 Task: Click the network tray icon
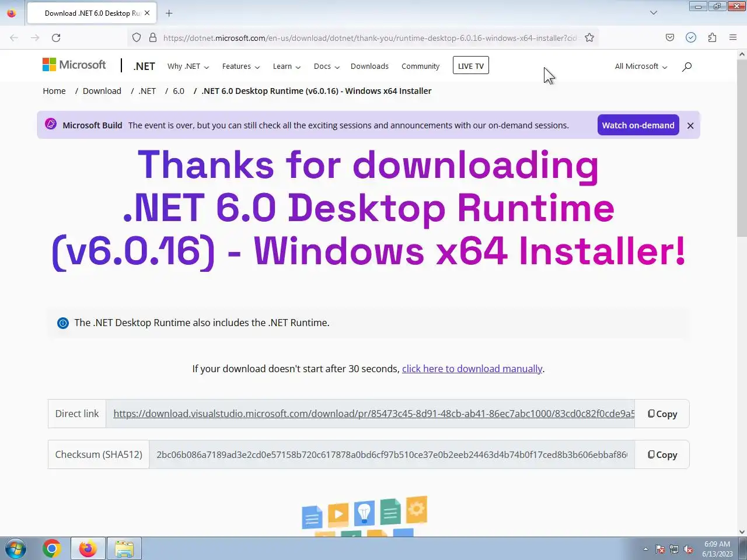point(674,549)
